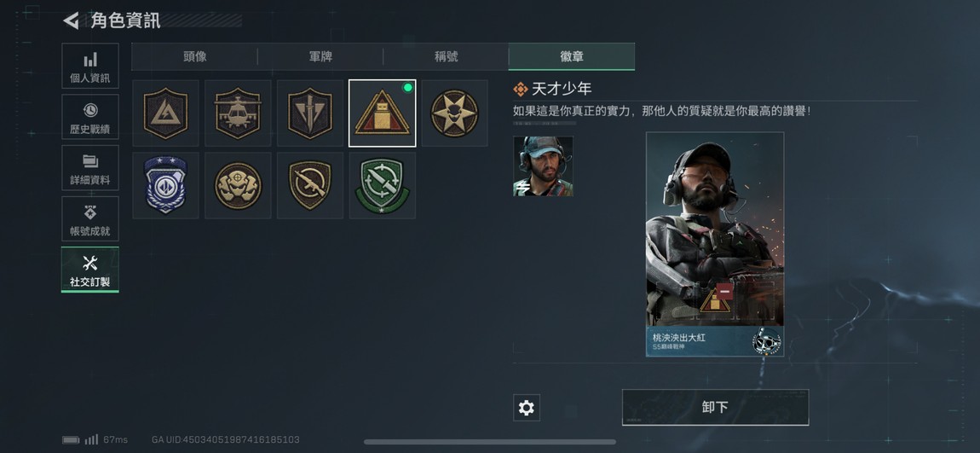Choose the rifle emblem shield badge
The image size is (980, 453).
310,185
